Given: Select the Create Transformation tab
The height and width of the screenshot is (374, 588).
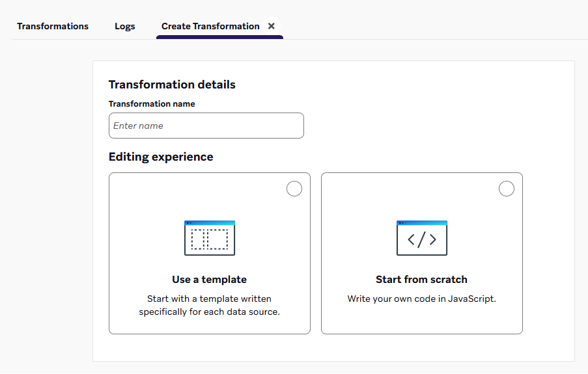Looking at the screenshot, I should click(210, 26).
